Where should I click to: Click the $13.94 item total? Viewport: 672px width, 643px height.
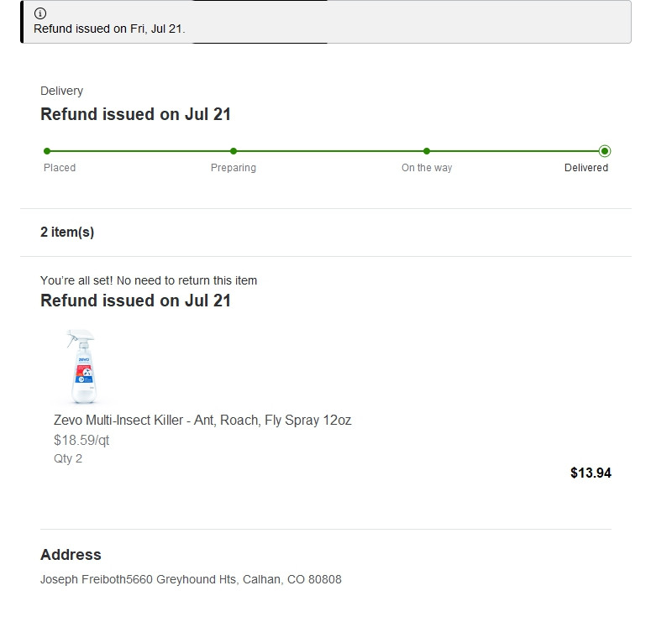[x=591, y=473]
